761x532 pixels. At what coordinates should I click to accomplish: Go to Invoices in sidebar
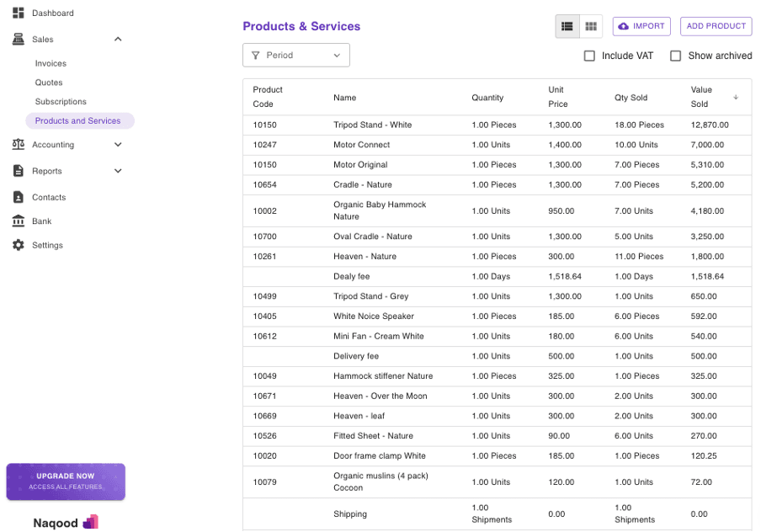pos(51,64)
